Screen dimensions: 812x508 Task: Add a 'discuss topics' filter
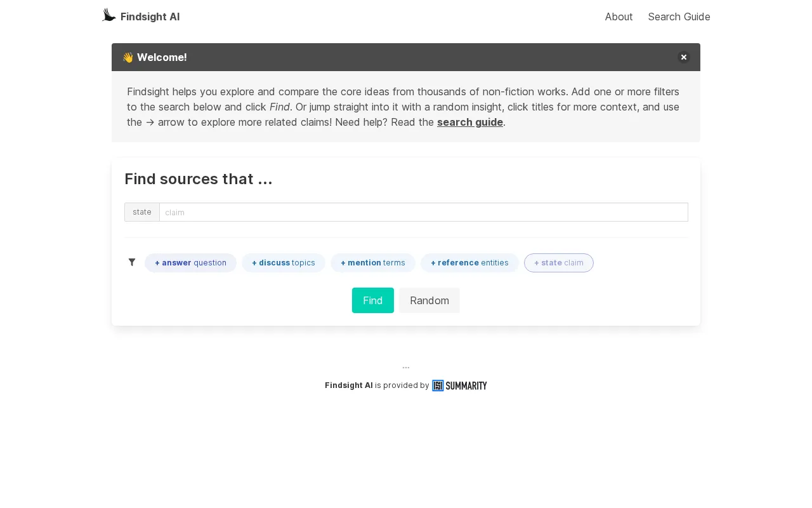click(284, 263)
